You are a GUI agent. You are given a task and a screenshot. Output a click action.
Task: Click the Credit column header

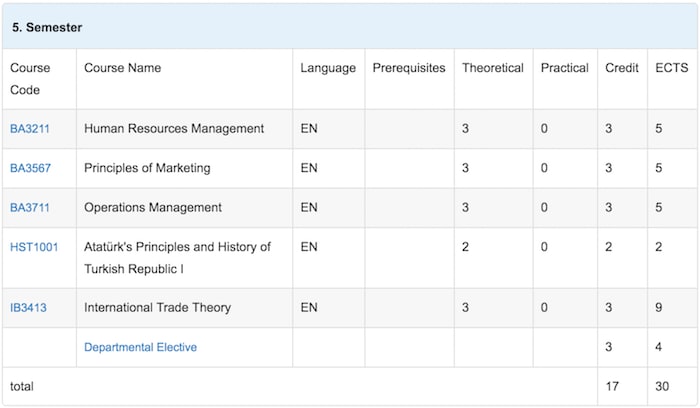[x=622, y=68]
